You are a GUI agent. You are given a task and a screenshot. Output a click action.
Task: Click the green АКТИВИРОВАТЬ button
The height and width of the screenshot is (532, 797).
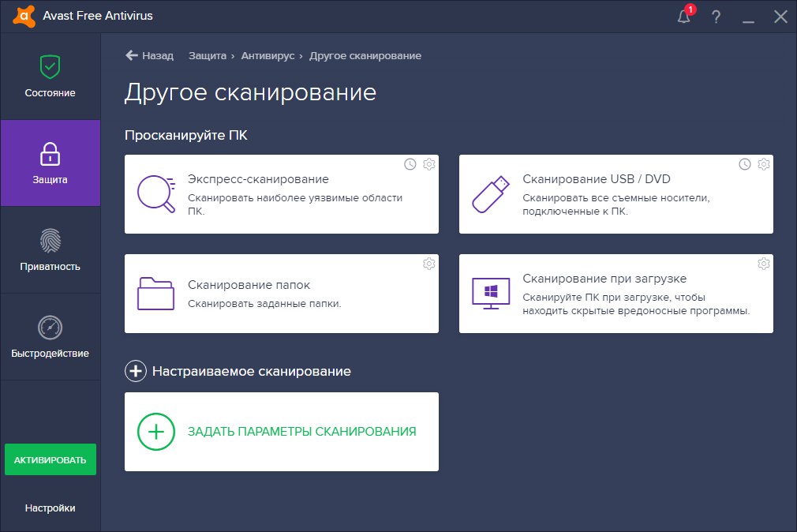[51, 460]
